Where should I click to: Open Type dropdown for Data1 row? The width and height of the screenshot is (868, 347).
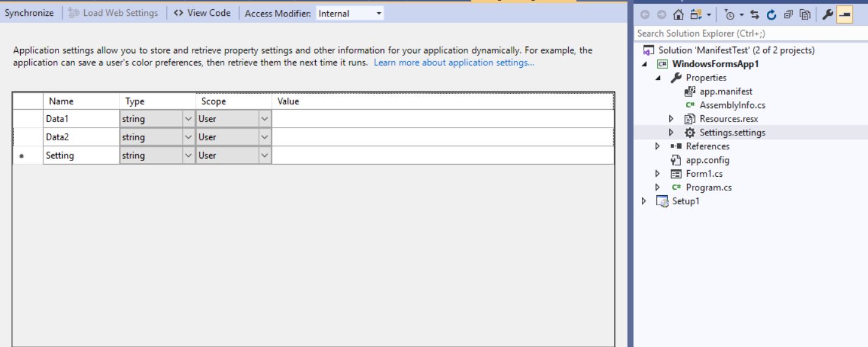click(x=188, y=119)
